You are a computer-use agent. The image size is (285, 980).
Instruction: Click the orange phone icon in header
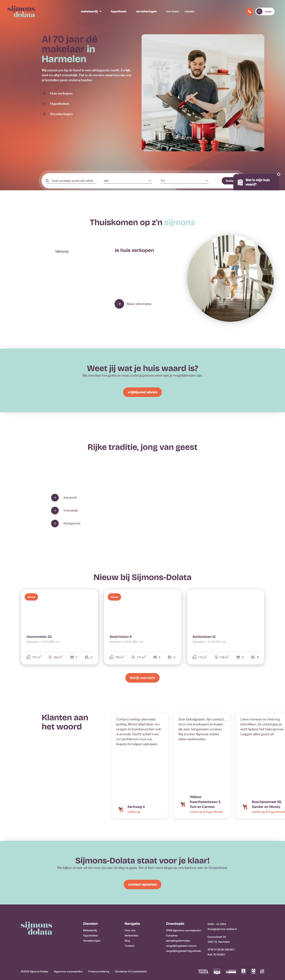[x=249, y=11]
